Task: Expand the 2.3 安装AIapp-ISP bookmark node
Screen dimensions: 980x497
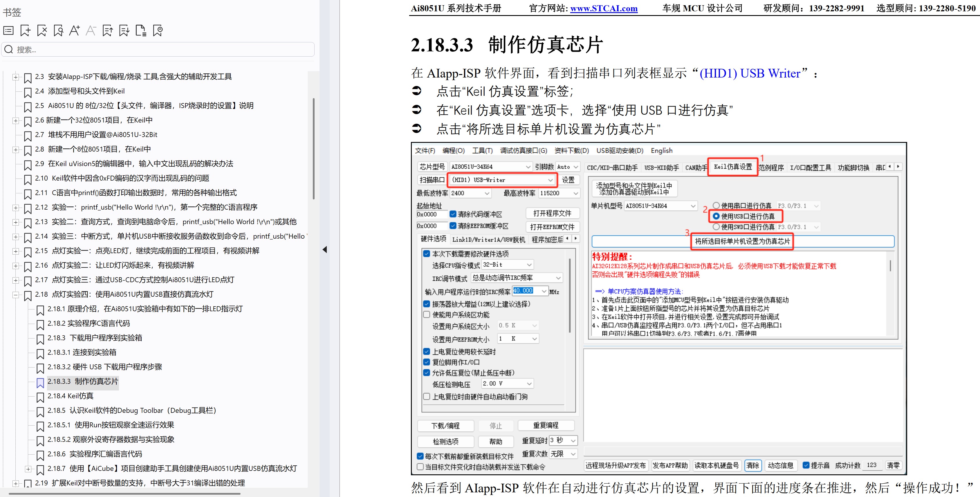Action: coord(16,77)
